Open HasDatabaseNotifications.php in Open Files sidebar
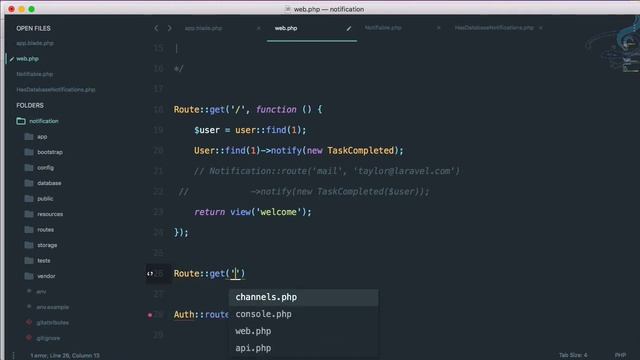 (x=56, y=89)
